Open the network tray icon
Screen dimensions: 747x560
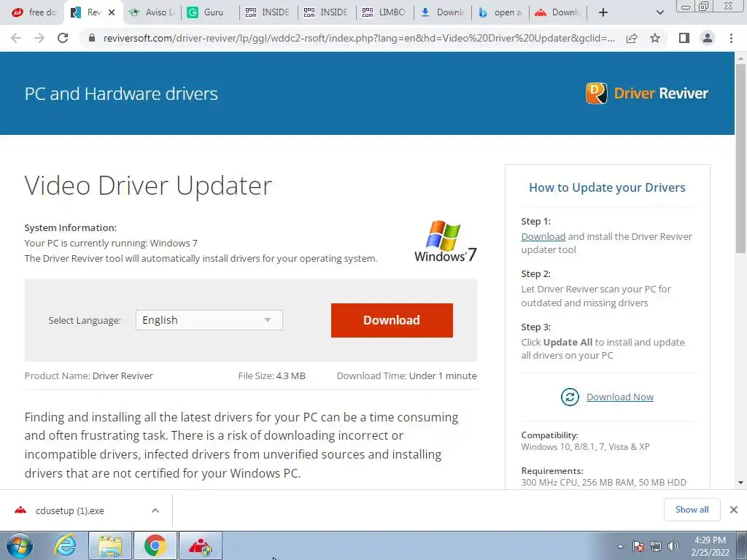pyautogui.click(x=656, y=546)
